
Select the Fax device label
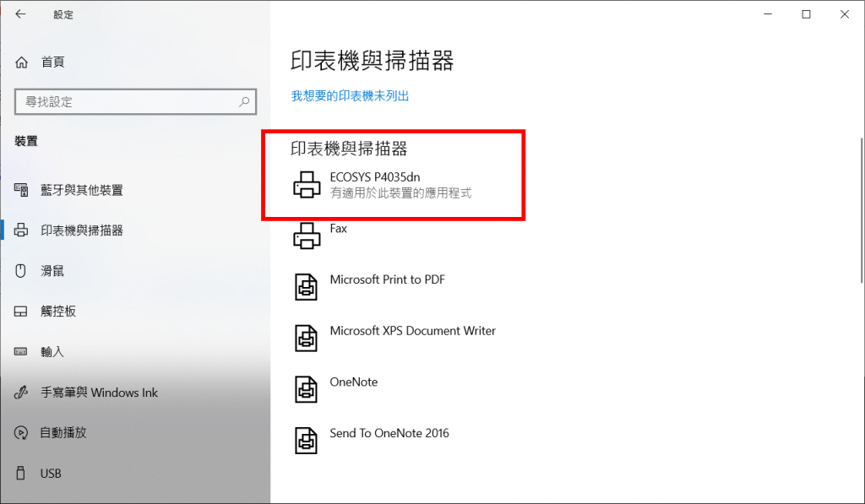coord(338,228)
